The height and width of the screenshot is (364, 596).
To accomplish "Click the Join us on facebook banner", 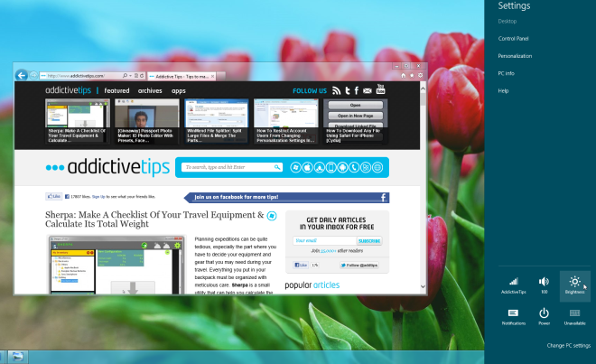I will pos(286,198).
